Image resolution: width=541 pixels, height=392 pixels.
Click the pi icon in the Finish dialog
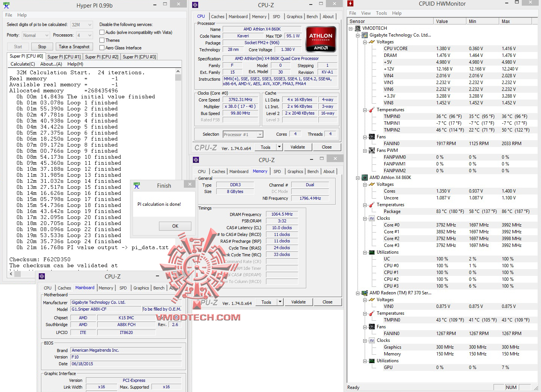pos(137,185)
